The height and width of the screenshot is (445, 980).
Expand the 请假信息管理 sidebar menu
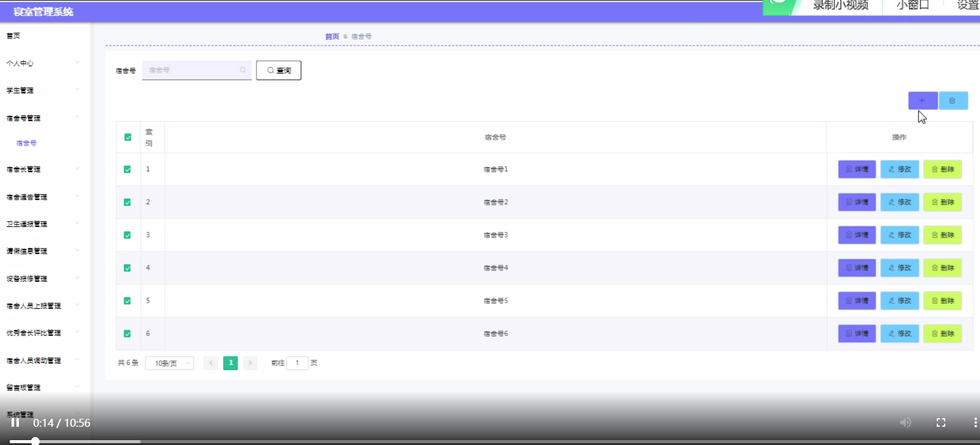click(43, 251)
